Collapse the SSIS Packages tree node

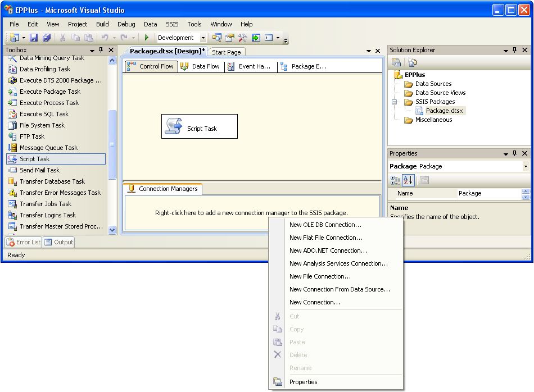[395, 102]
